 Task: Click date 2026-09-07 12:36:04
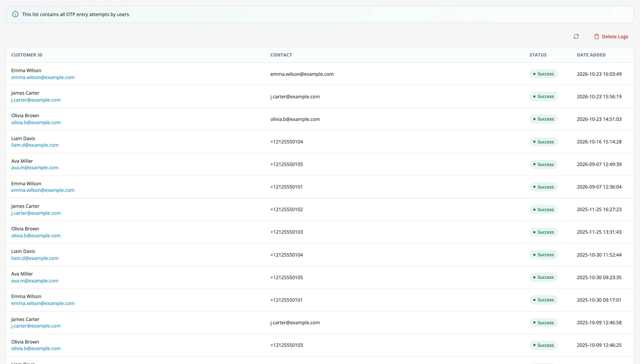tap(599, 187)
